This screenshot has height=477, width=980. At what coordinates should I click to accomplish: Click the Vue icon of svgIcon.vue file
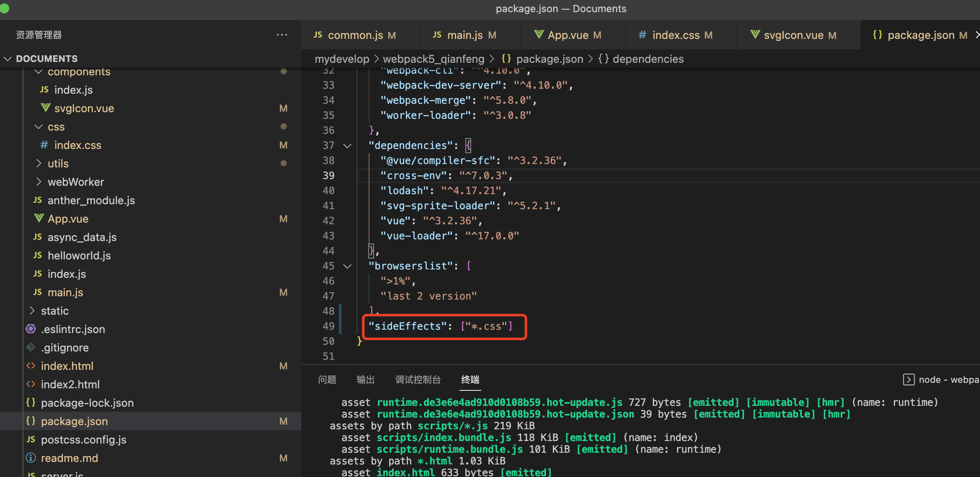coord(45,108)
